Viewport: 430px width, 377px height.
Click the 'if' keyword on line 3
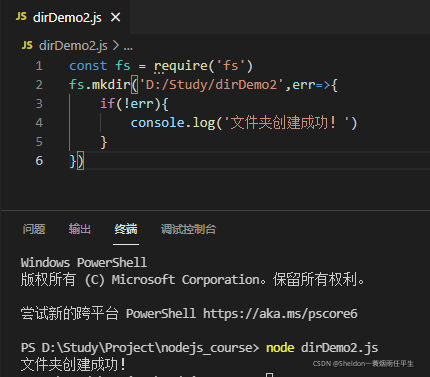[108, 104]
